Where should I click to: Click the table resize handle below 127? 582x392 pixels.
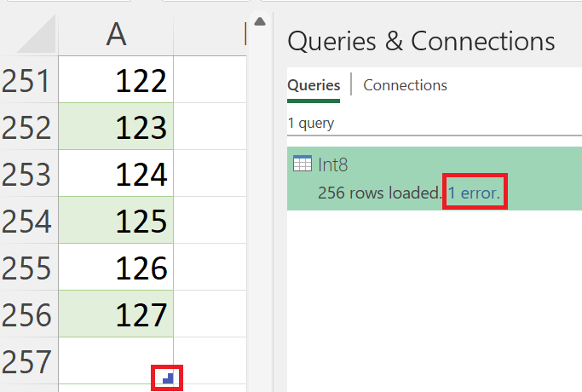[x=168, y=377]
